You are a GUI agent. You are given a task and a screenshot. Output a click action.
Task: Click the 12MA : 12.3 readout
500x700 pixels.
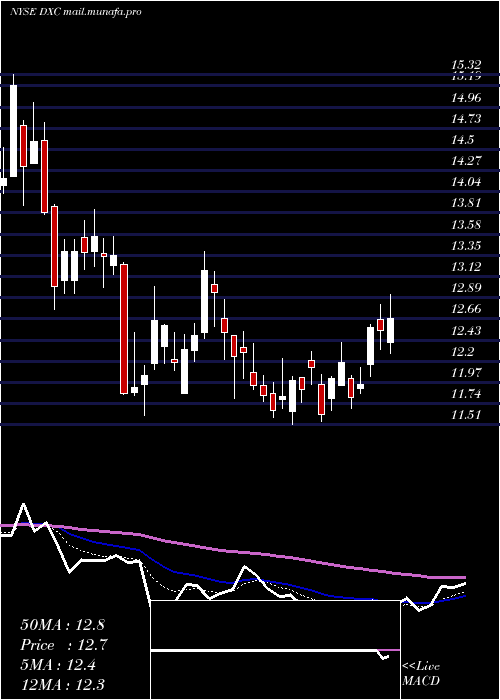pyautogui.click(x=63, y=685)
